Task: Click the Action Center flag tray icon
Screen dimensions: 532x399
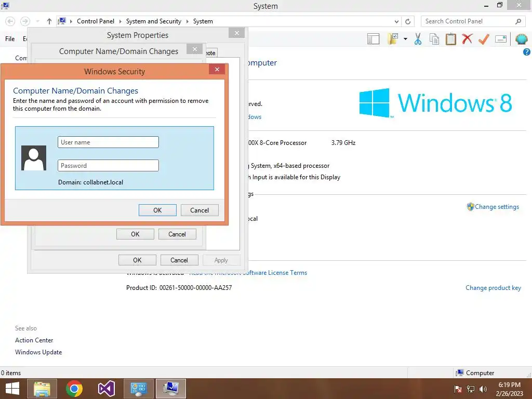Action: (458, 389)
